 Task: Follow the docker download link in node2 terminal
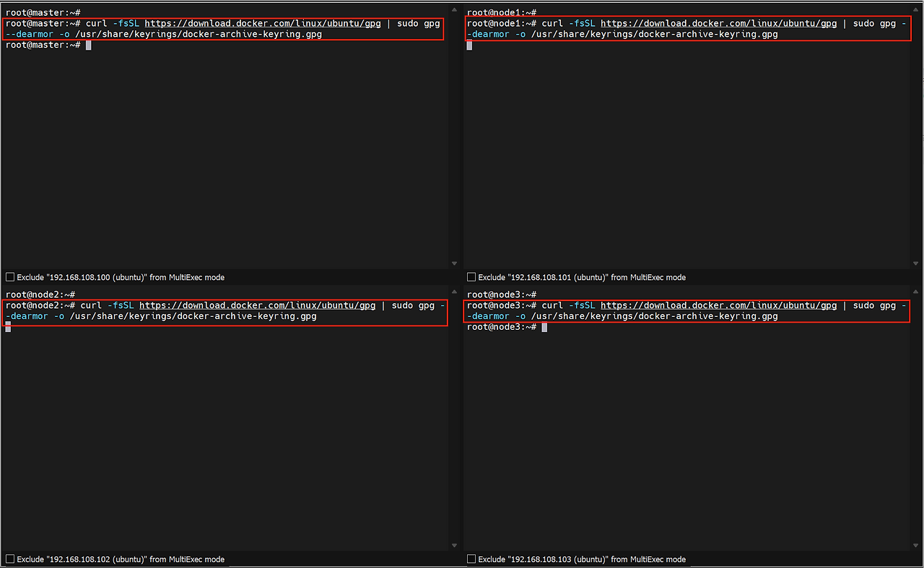[257, 305]
